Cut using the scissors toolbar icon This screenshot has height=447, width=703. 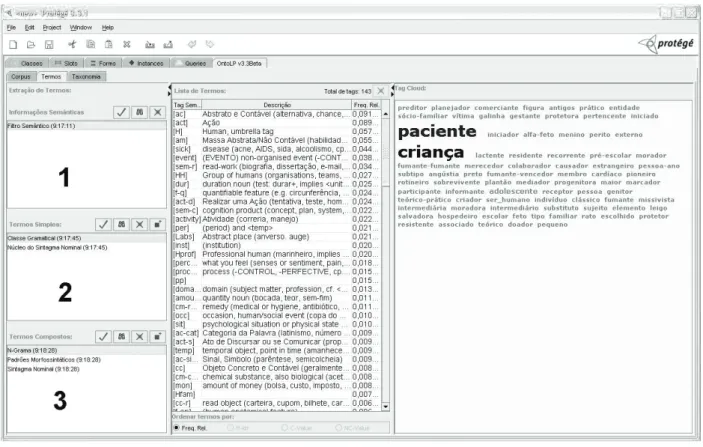(x=72, y=44)
